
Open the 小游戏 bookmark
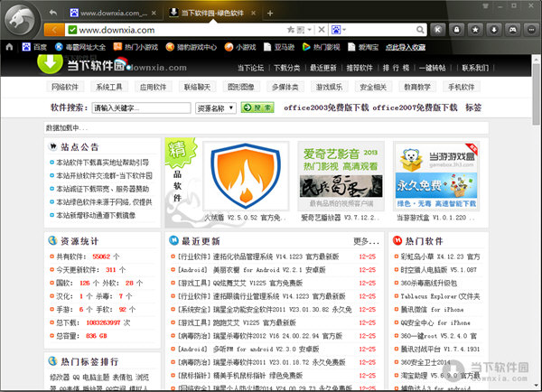tap(240, 47)
